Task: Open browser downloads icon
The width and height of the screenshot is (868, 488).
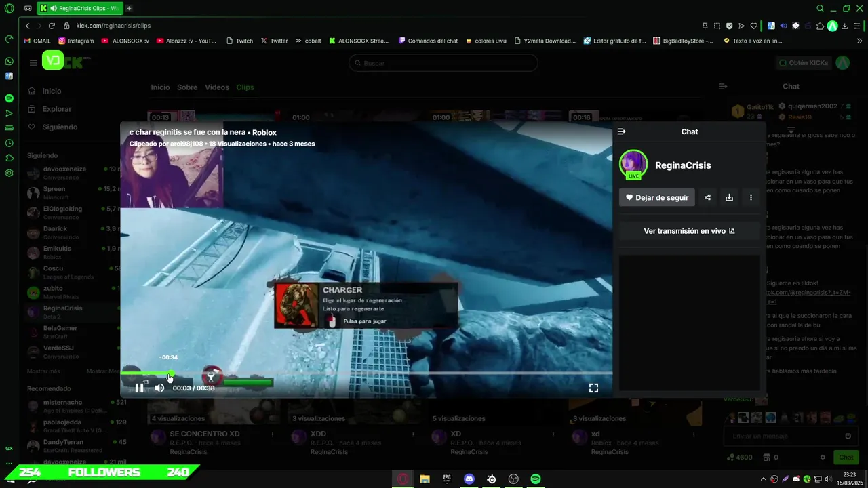Action: click(845, 26)
